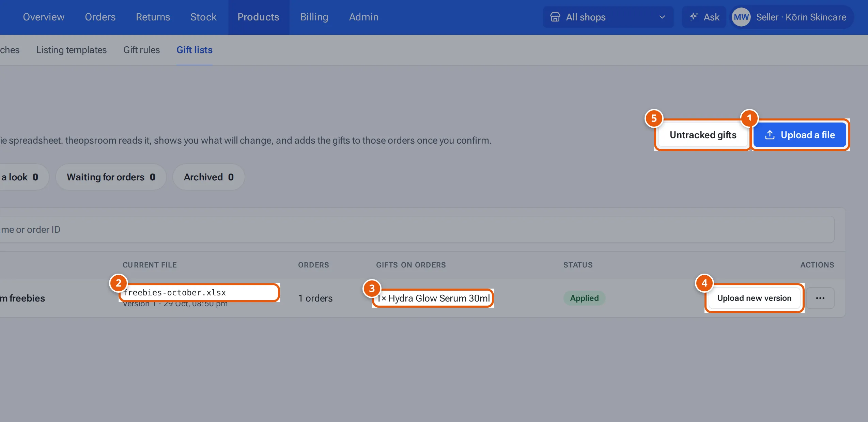Filter by Waiting for orders
868x422 pixels.
111,177
